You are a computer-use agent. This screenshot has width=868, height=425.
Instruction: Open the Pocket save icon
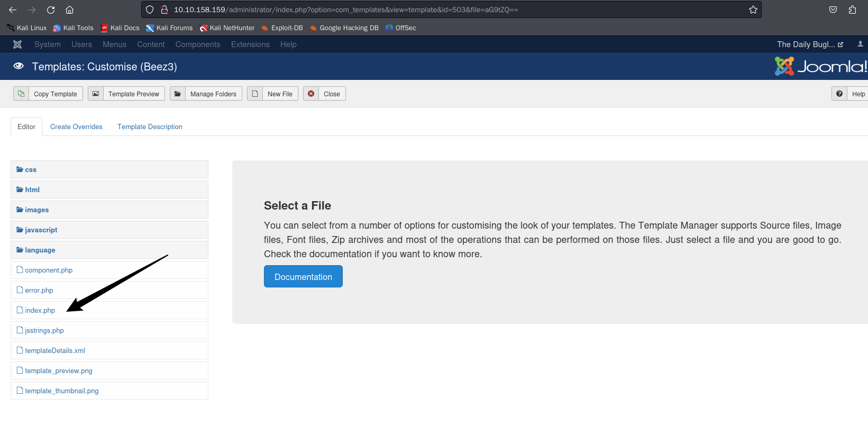coord(833,10)
